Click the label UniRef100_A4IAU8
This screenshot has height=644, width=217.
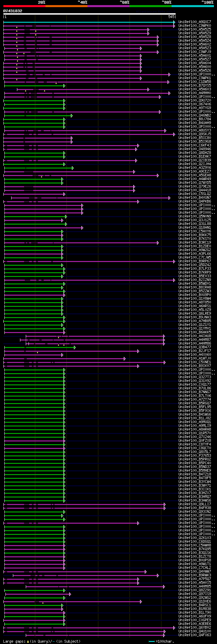tap(195, 336)
